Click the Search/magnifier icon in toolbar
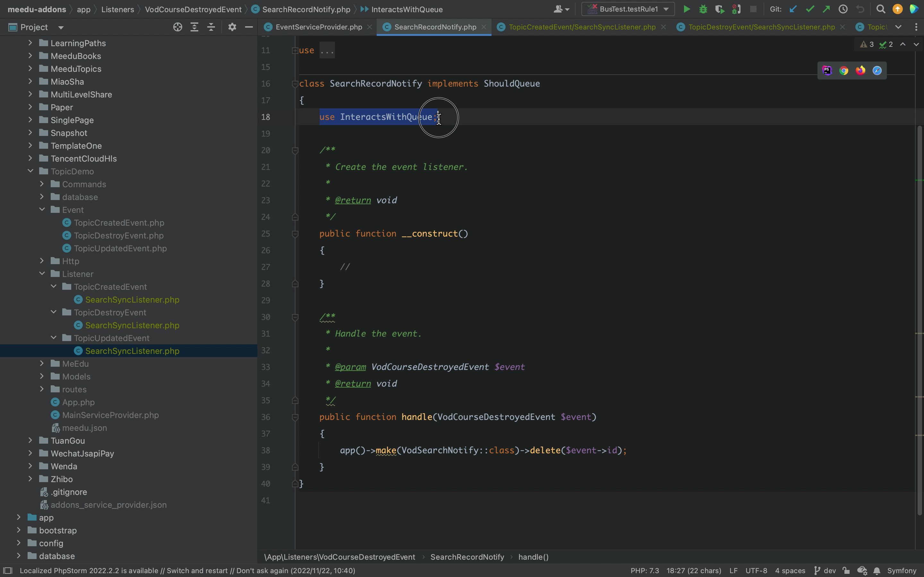 click(879, 9)
